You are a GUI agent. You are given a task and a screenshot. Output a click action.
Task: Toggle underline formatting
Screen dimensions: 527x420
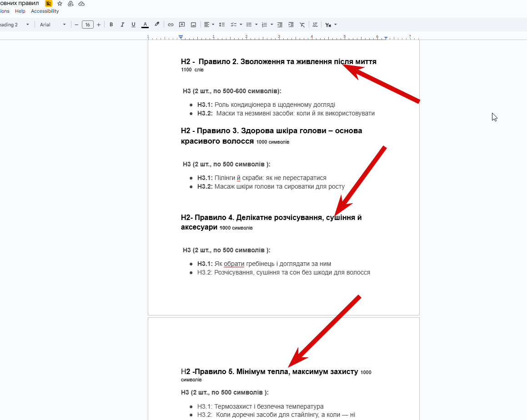click(133, 25)
